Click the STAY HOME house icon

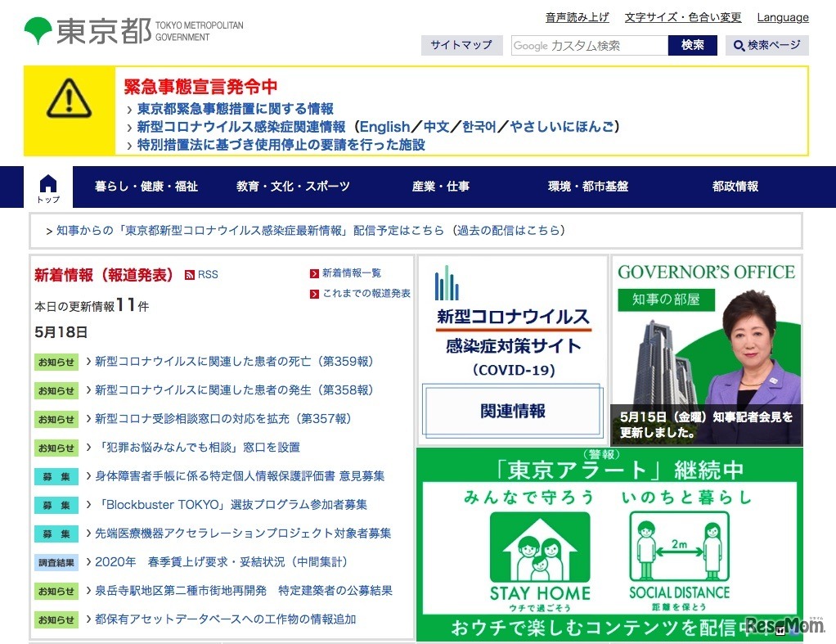(x=540, y=547)
